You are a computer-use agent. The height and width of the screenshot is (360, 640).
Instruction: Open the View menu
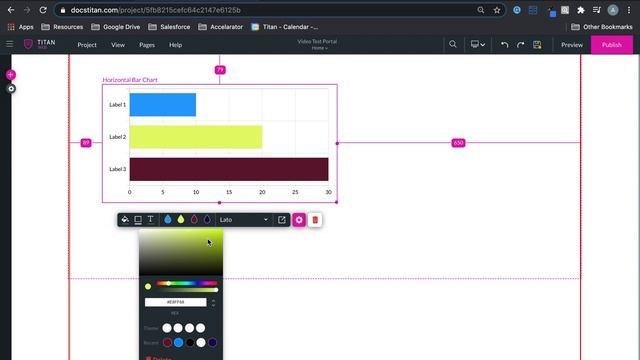click(118, 45)
